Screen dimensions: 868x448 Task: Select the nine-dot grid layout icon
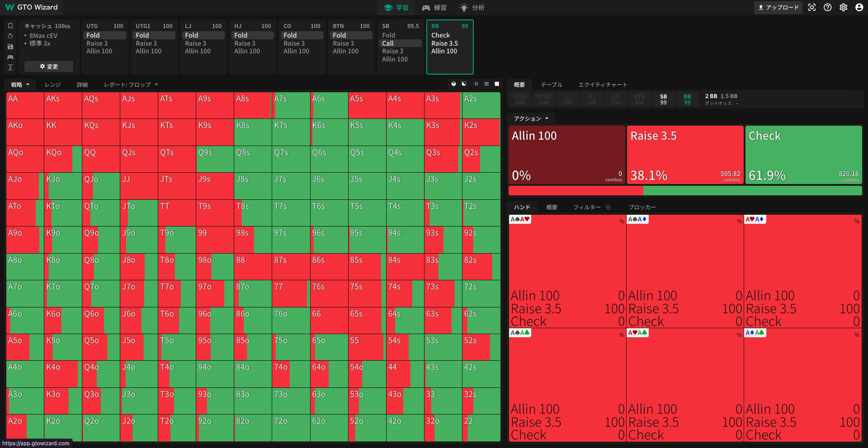coord(486,84)
